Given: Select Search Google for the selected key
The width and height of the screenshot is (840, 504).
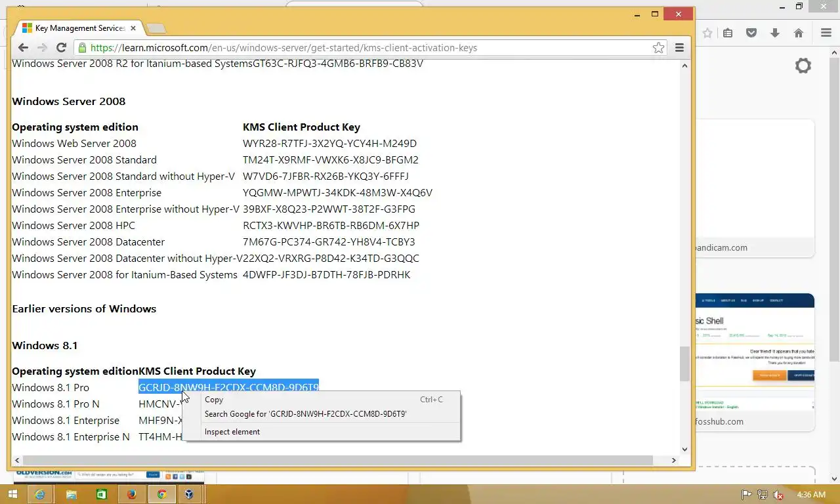Looking at the screenshot, I should pos(322,414).
